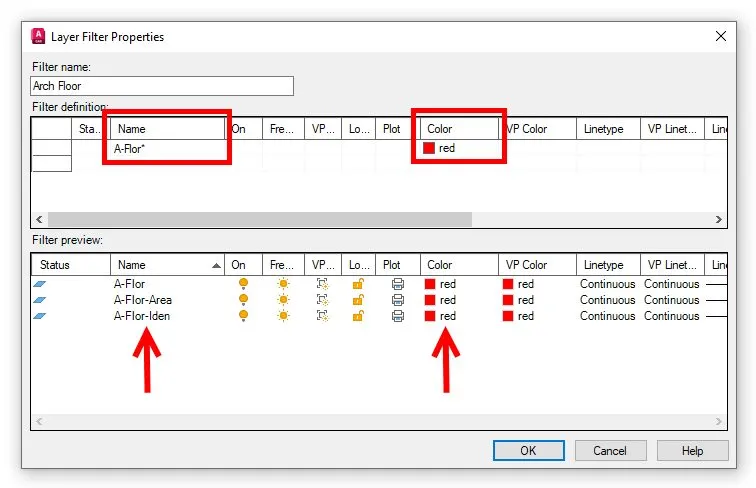Sort preview list by Name column header
The width and height of the screenshot is (756, 488).
tap(165, 265)
